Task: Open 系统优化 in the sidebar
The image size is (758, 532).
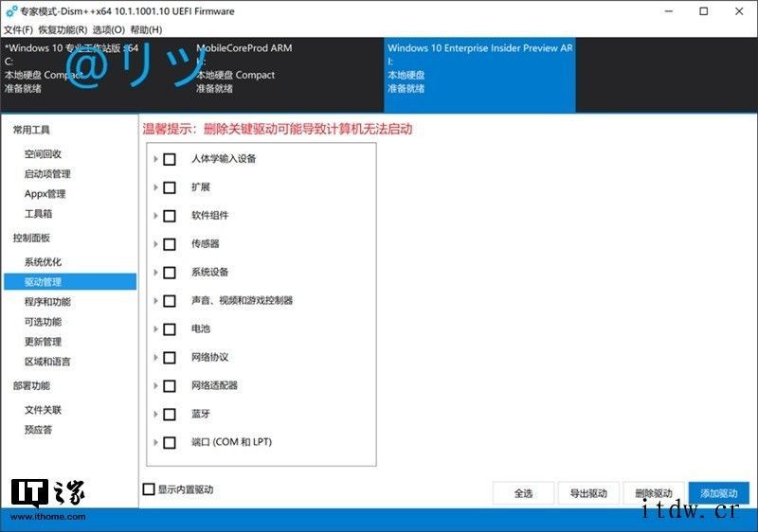Action: (x=43, y=262)
